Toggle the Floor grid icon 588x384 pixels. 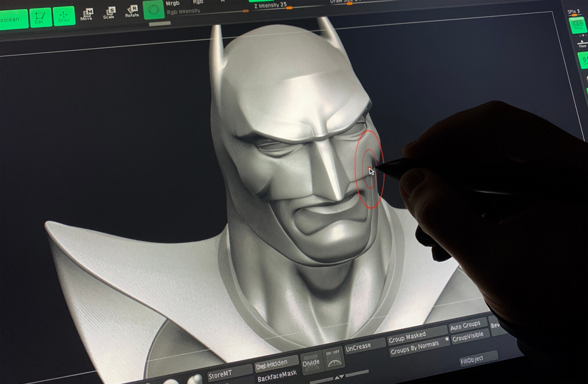tap(582, 43)
